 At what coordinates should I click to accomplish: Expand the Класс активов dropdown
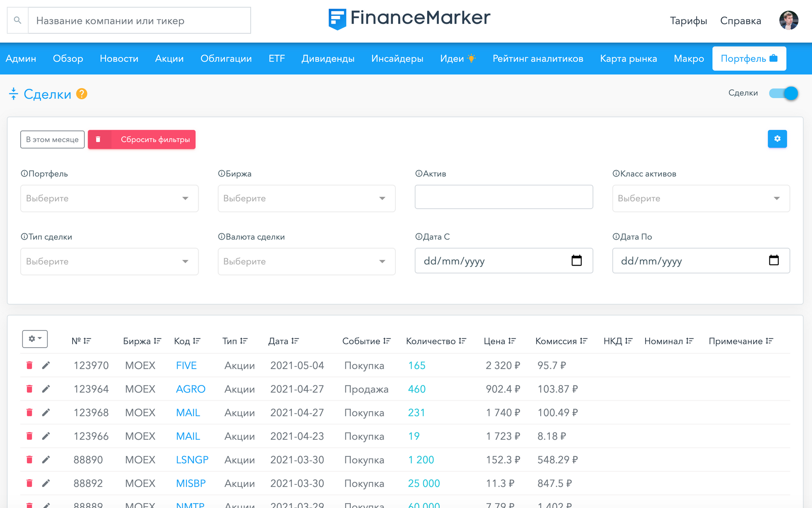tap(701, 198)
